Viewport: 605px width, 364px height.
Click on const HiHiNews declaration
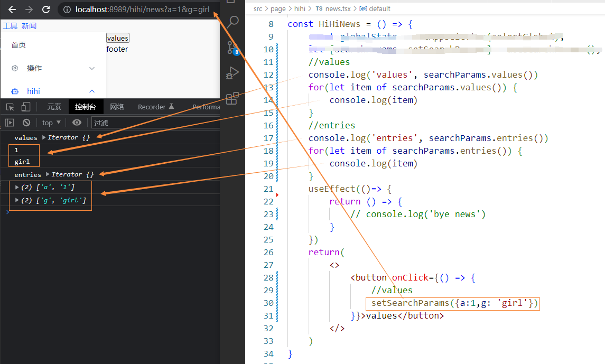point(350,24)
